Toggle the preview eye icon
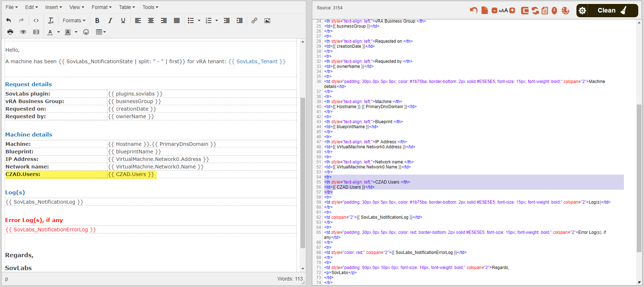 point(23,32)
